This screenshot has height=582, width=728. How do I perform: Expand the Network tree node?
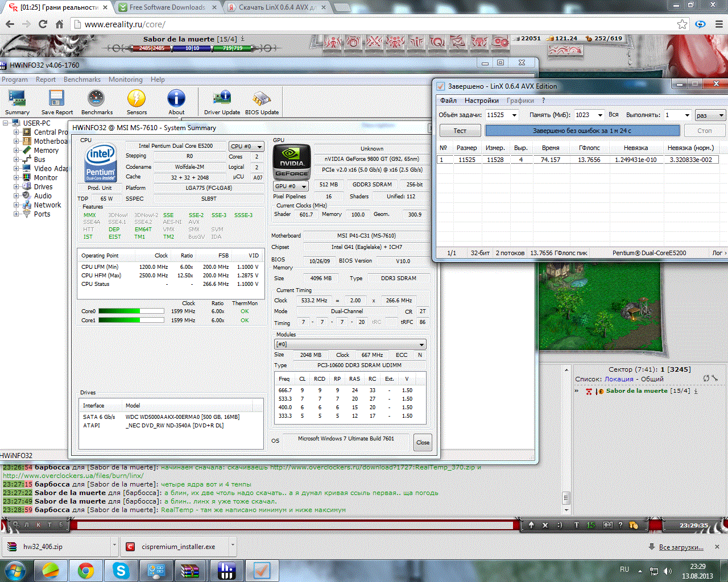[x=16, y=205]
